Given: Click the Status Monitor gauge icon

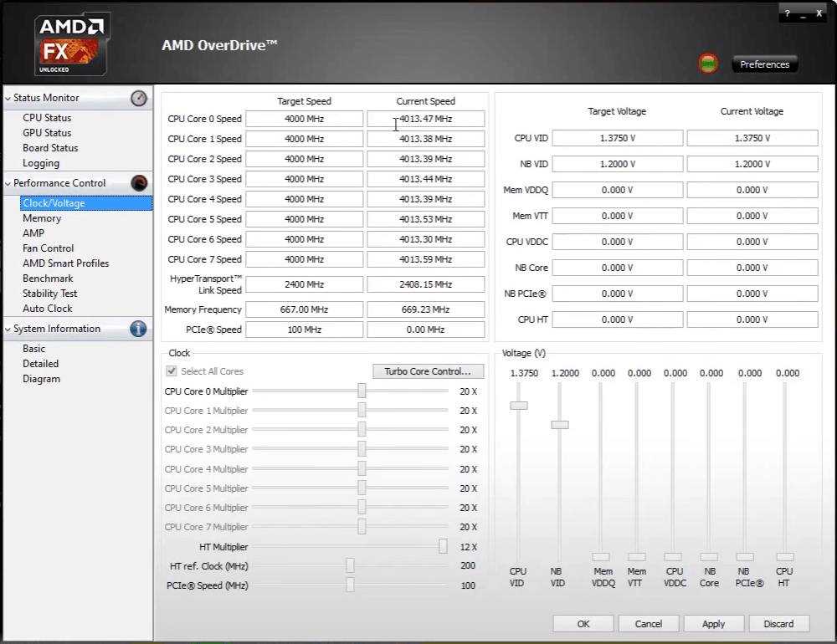Looking at the screenshot, I should pos(139,99).
